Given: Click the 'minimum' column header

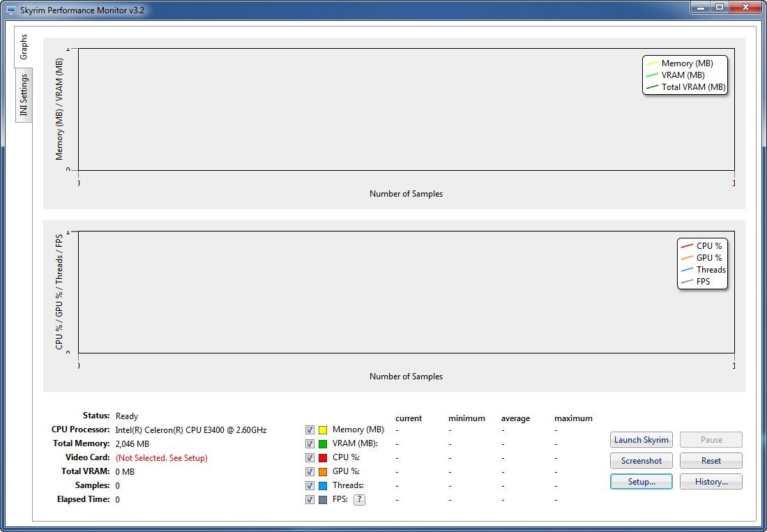Looking at the screenshot, I should pos(466,418).
